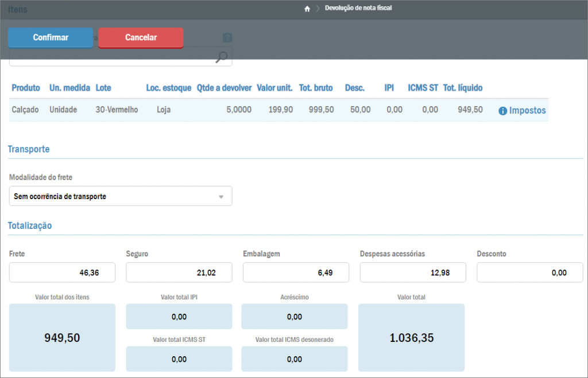Open the Impostos link for Calçado

pyautogui.click(x=527, y=111)
